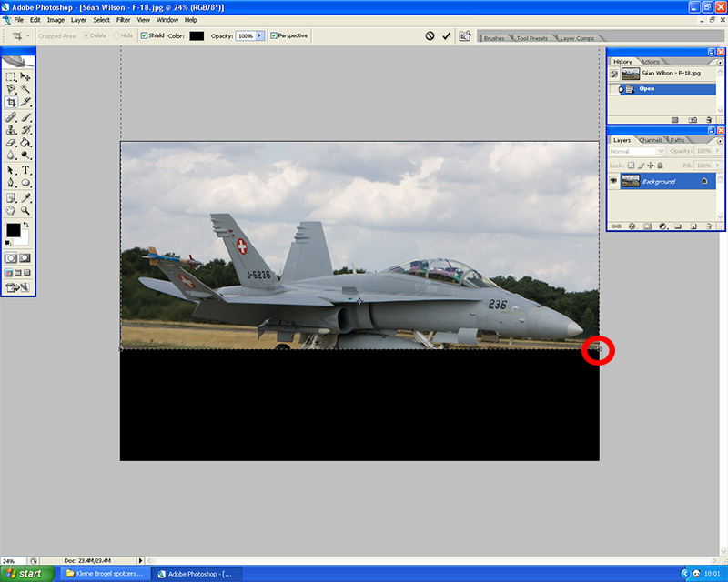Screen dimensions: 728x582
Task: Create new snapshot in History panel
Action: click(693, 120)
